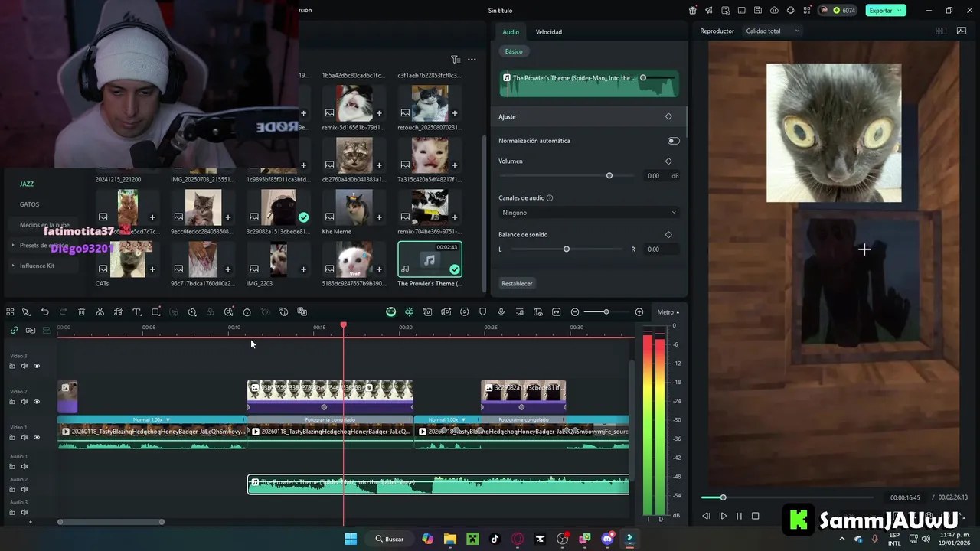Click the Reproductor panel label

[x=717, y=31]
